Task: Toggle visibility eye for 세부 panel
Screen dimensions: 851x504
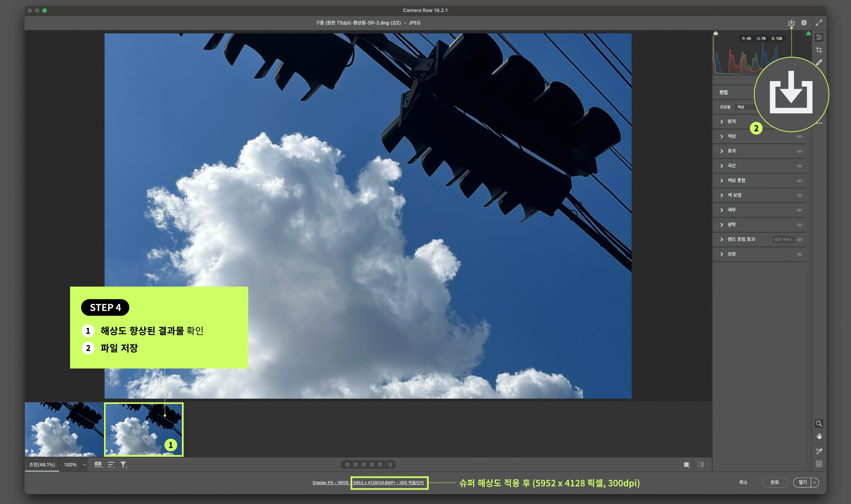Action: (799, 210)
